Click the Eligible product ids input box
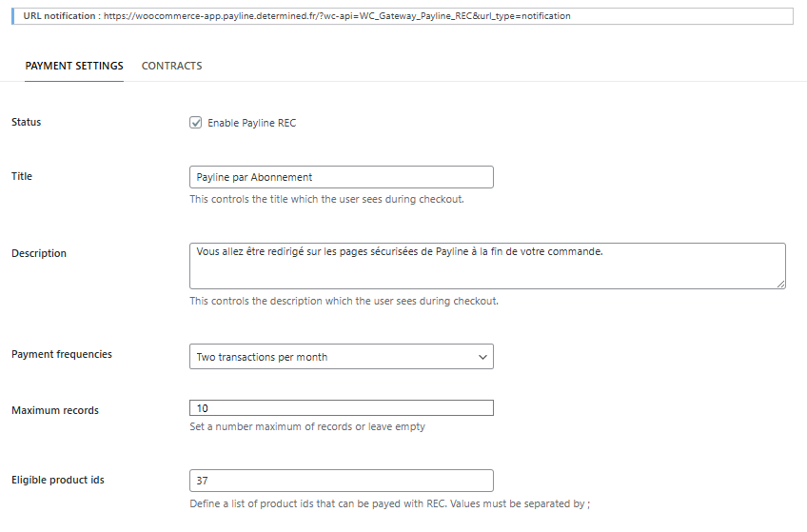The width and height of the screenshot is (807, 532). coord(342,481)
